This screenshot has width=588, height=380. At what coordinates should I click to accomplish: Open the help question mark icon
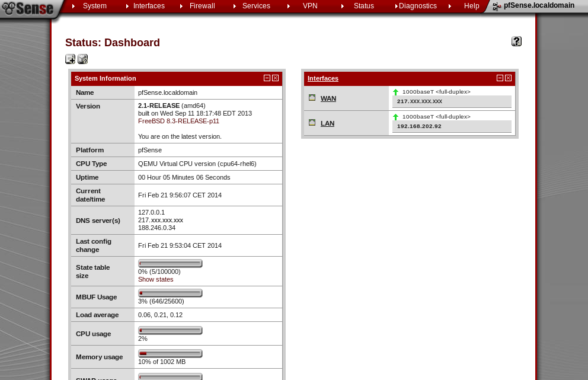(516, 41)
